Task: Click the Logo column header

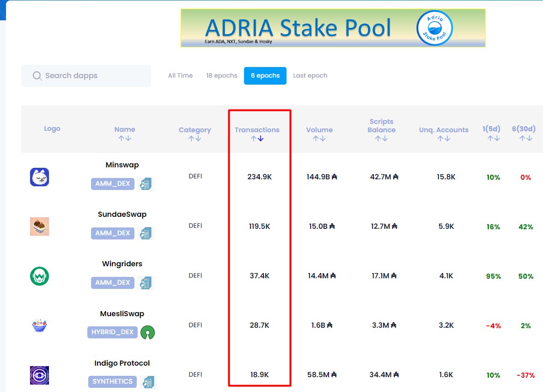Action: click(x=52, y=129)
